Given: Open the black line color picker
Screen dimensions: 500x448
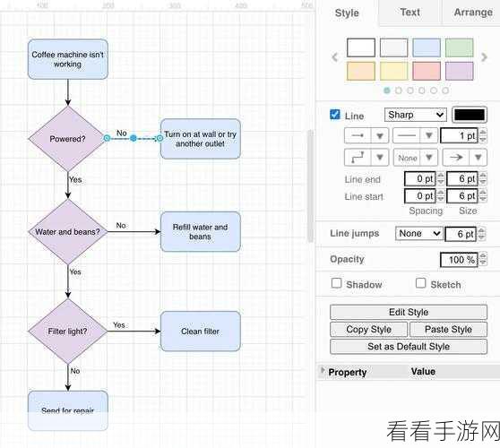Looking at the screenshot, I should (470, 115).
